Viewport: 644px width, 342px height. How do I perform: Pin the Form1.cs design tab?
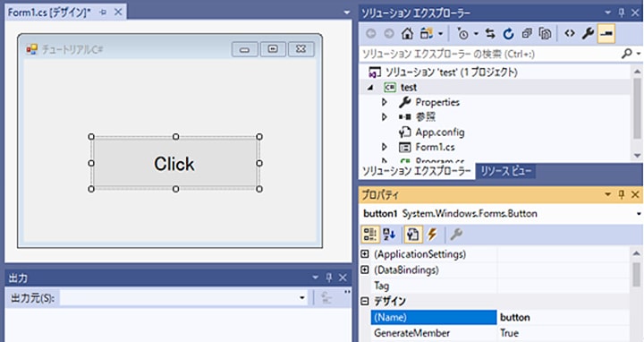(103, 13)
